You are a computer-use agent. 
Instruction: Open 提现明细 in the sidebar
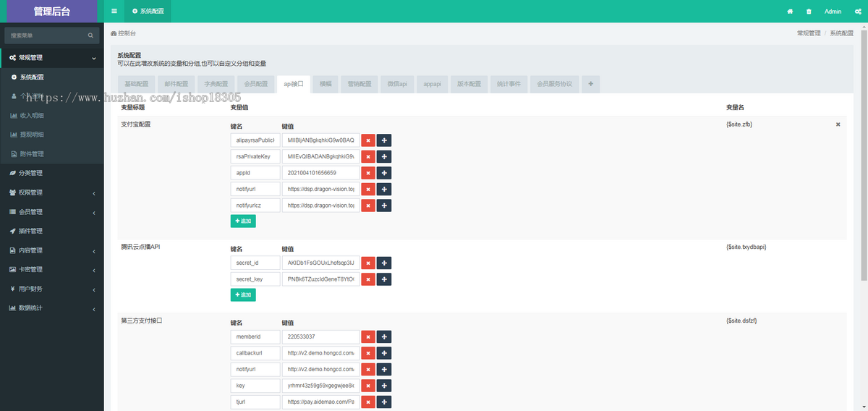point(52,135)
